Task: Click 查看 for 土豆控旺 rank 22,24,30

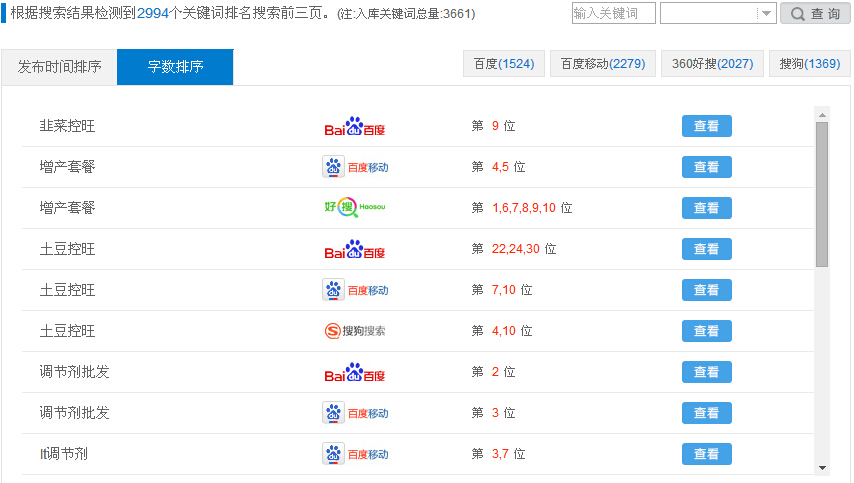Action: pyautogui.click(x=706, y=249)
